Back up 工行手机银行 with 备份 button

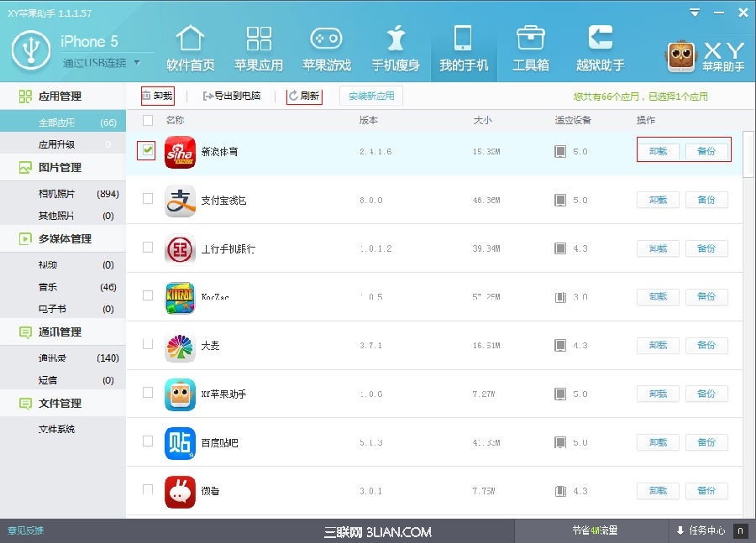tap(706, 248)
